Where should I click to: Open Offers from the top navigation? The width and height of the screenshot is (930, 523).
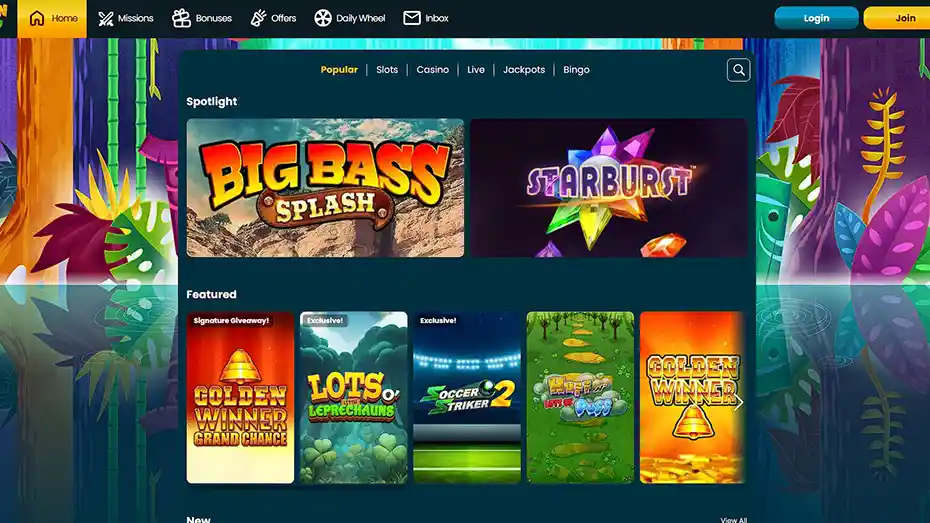(x=273, y=18)
